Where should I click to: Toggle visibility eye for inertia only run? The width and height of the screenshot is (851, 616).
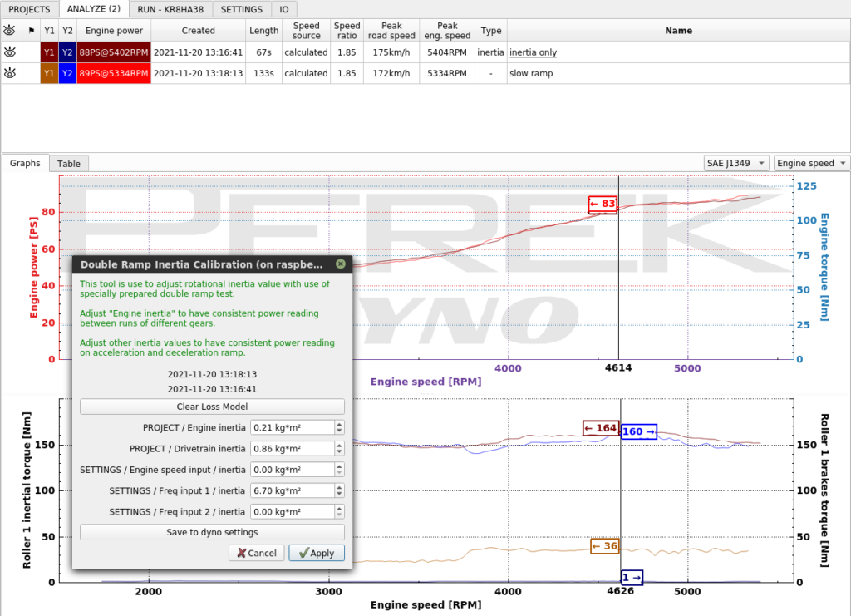[x=10, y=52]
